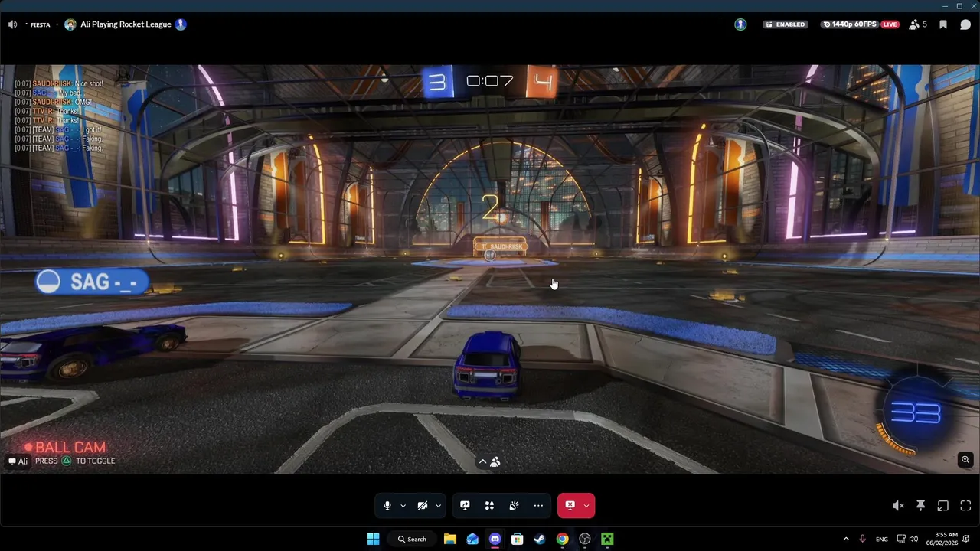
Task: Click Ali's avatar beside the stream title
Action: pos(70,24)
